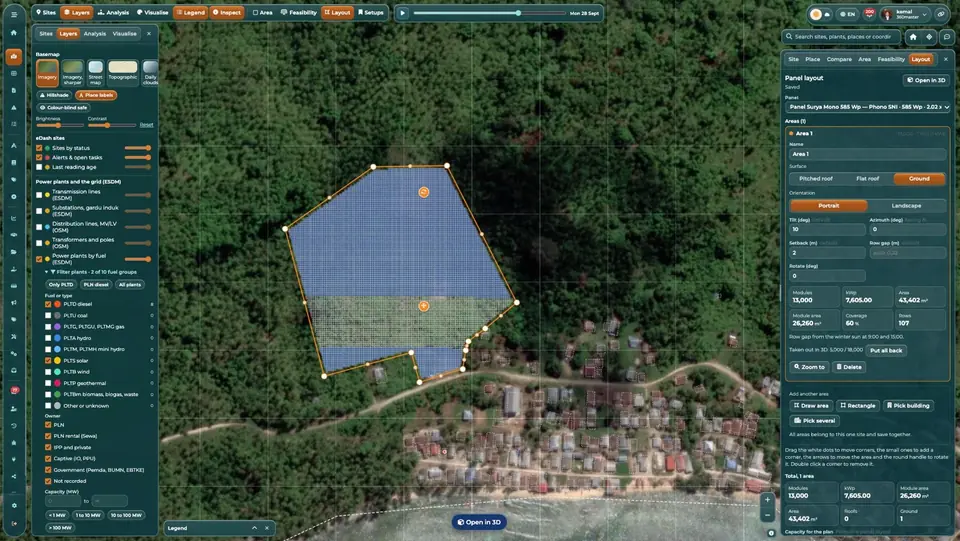This screenshot has height=541, width=960.
Task: Click the timeline date slider handle
Action: click(x=518, y=13)
